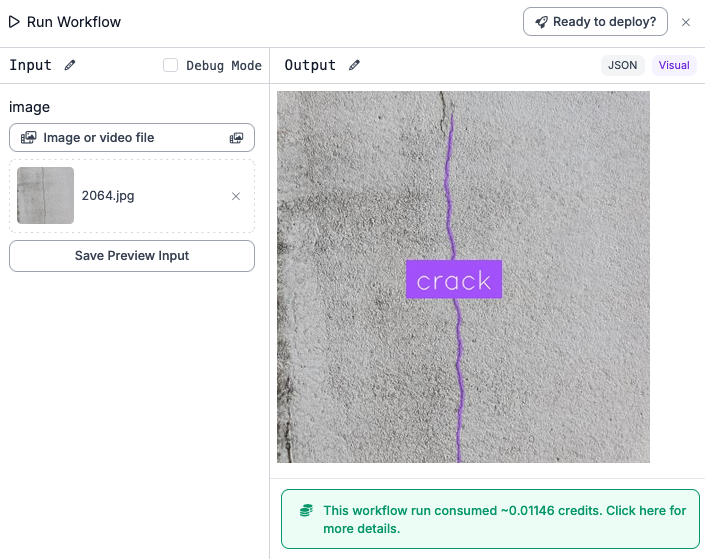Image resolution: width=705 pixels, height=559 pixels.
Task: Click the purple crack label on output
Action: pos(454,280)
